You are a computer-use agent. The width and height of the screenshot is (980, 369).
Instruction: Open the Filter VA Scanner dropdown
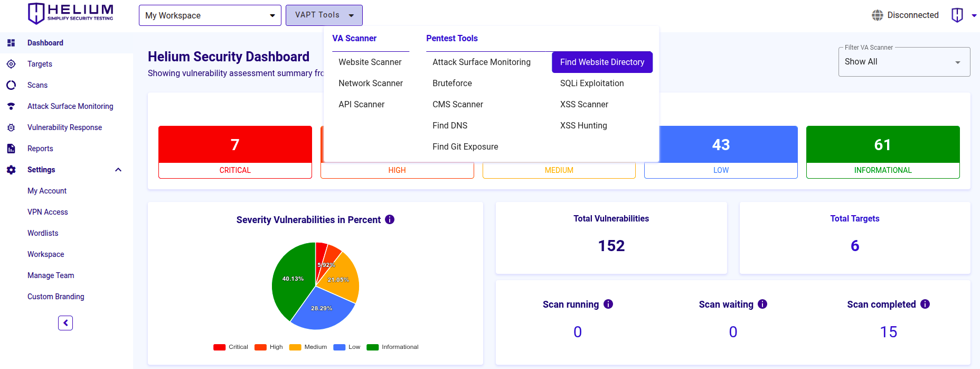904,62
